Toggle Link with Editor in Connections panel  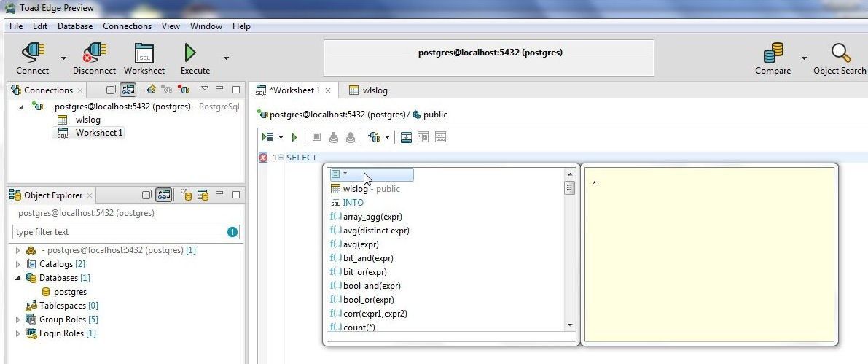pos(128,89)
